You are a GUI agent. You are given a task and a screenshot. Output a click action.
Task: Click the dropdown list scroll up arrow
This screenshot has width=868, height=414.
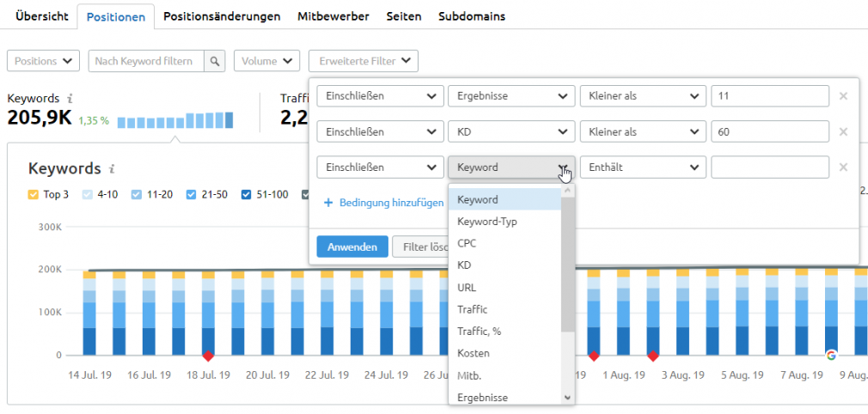[x=568, y=192]
